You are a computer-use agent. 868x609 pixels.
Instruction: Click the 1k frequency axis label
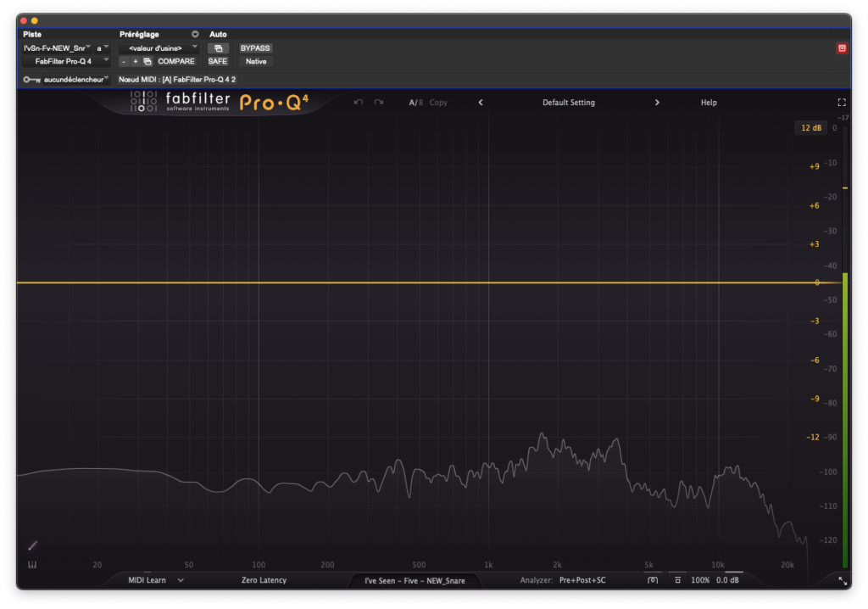pyautogui.click(x=488, y=565)
